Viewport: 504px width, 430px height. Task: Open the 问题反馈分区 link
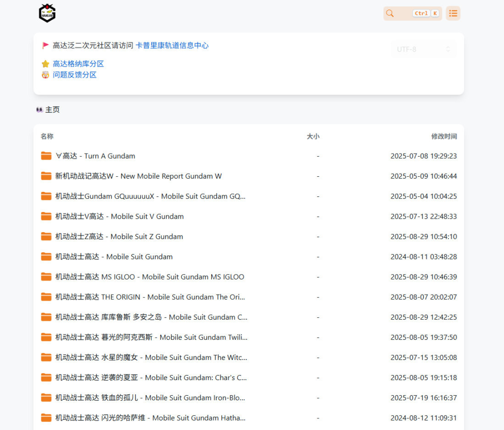(x=75, y=75)
